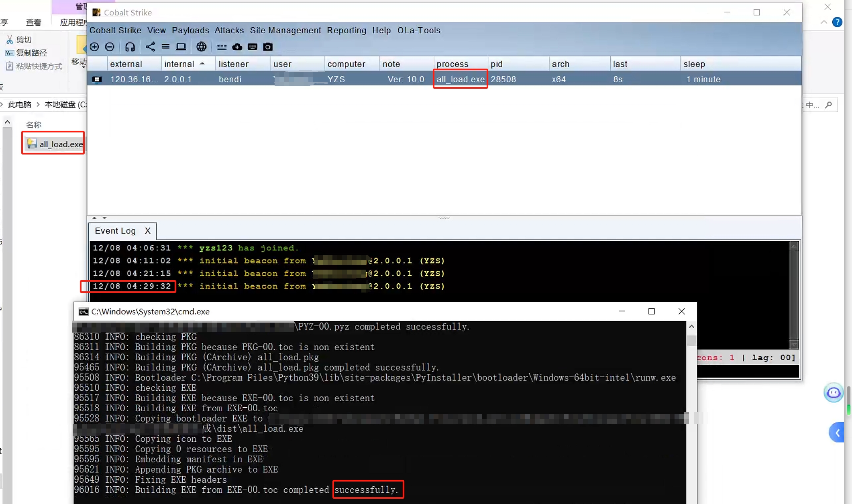The height and width of the screenshot is (504, 852).
Task: Show the pivot graph view icon
Action: (x=150, y=47)
